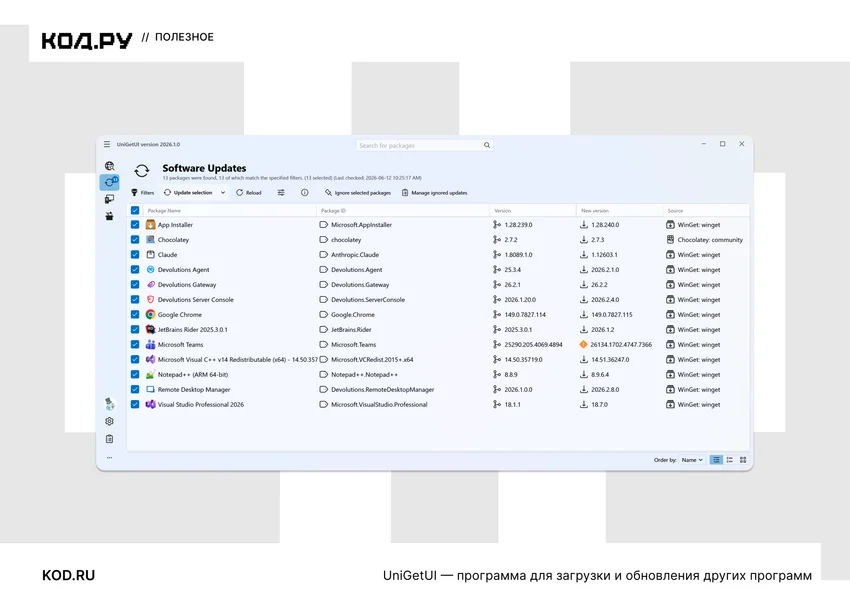Click the orange warning icon for Teams

tap(583, 344)
